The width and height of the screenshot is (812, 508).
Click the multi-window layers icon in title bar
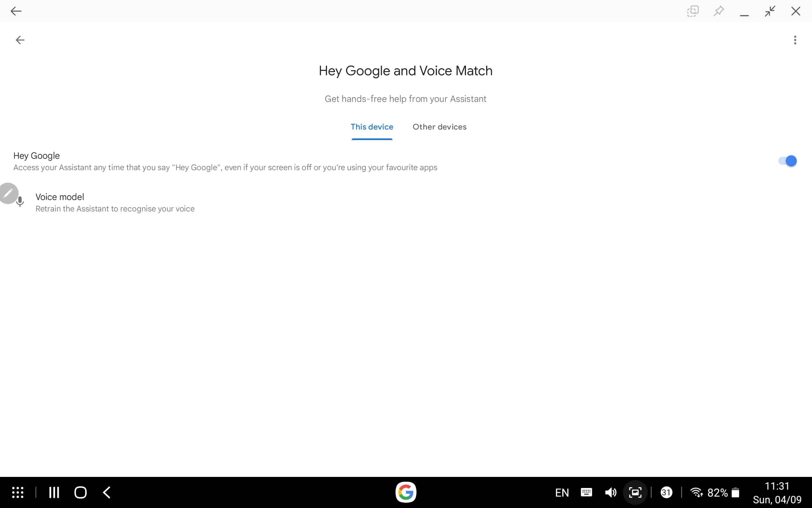(692, 11)
